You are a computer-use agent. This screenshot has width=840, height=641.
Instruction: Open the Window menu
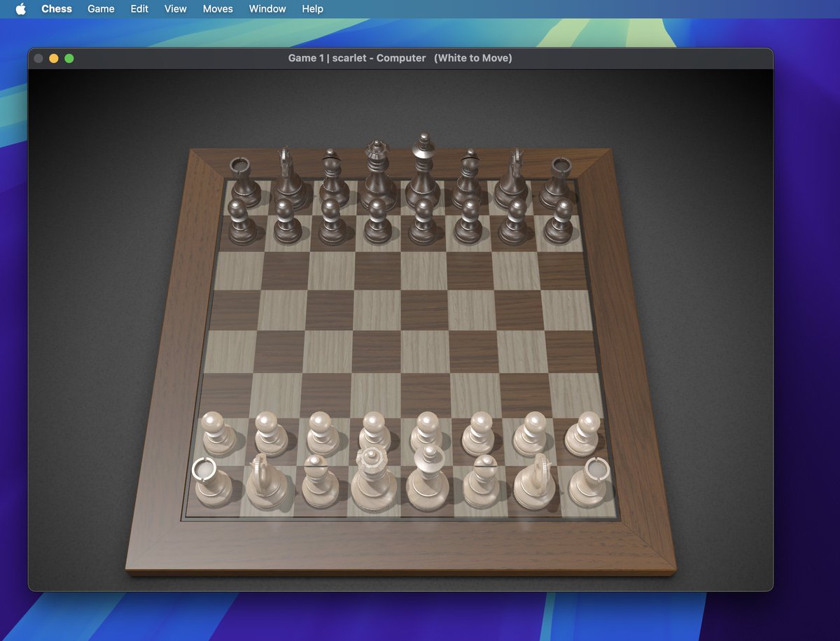point(267,9)
